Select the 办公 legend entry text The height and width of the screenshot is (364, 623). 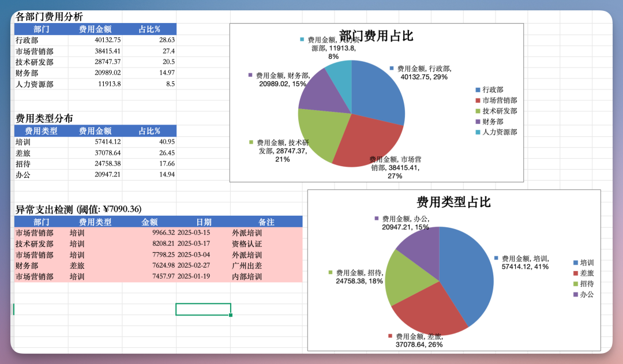pyautogui.click(x=587, y=294)
